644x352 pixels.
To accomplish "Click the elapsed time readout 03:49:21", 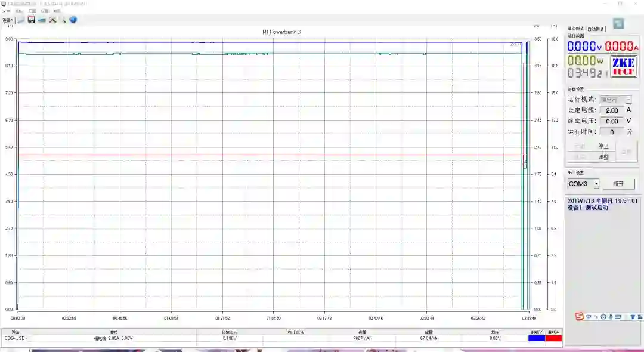I will [588, 73].
